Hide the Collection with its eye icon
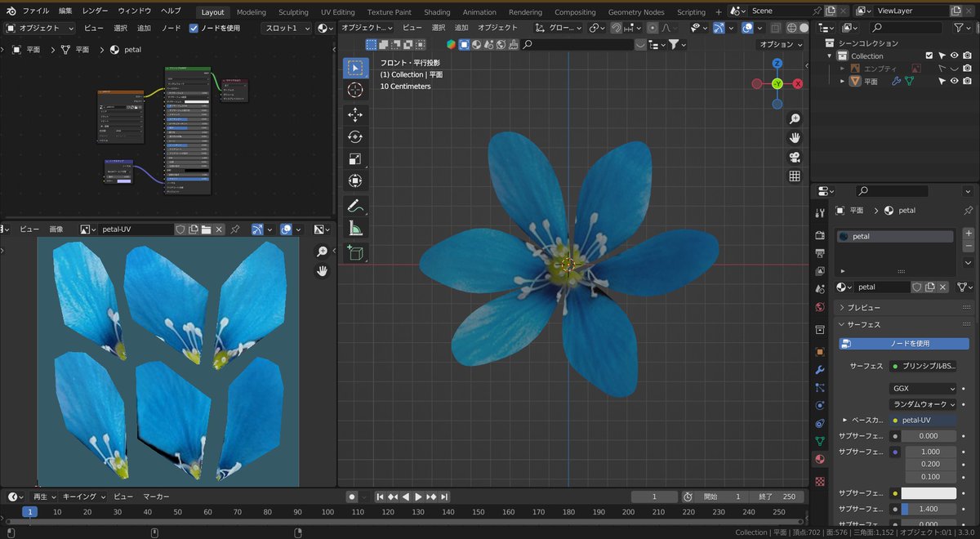This screenshot has height=539, width=980. coord(954,56)
